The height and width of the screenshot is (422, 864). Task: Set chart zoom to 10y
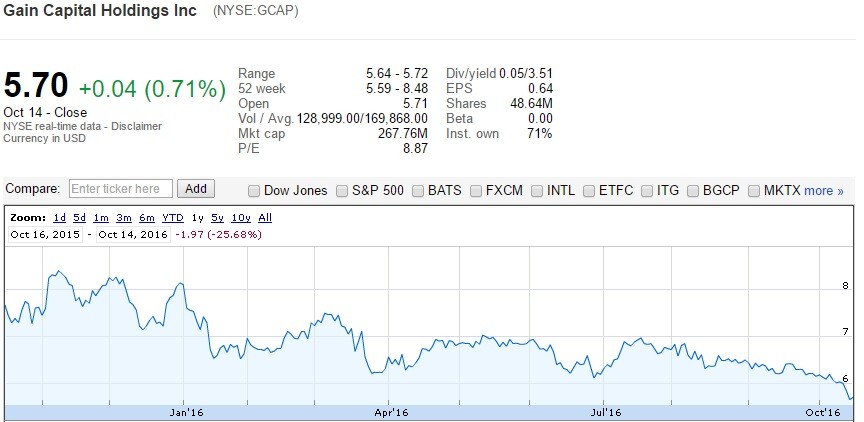(241, 218)
